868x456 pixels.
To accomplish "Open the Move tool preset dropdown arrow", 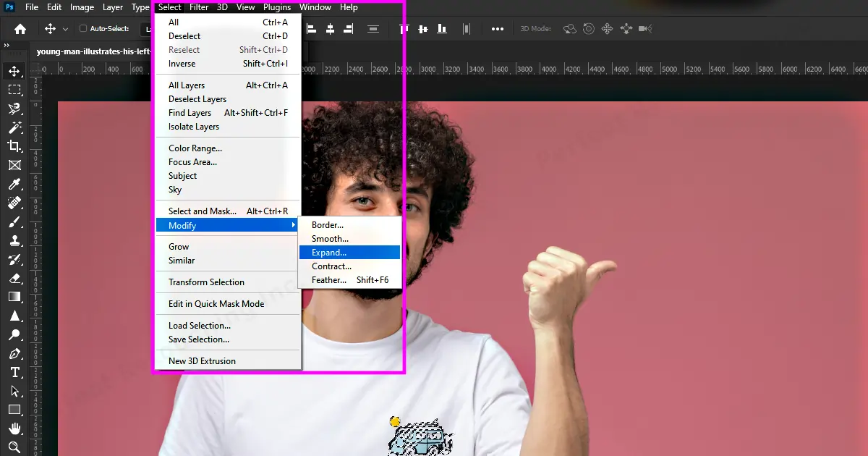I will tap(65, 28).
